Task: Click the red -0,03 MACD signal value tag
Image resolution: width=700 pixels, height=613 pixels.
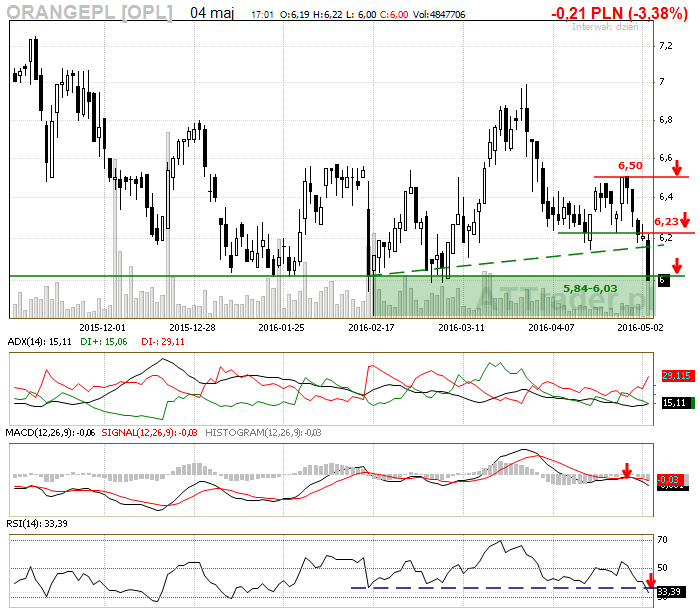Action: pos(670,480)
